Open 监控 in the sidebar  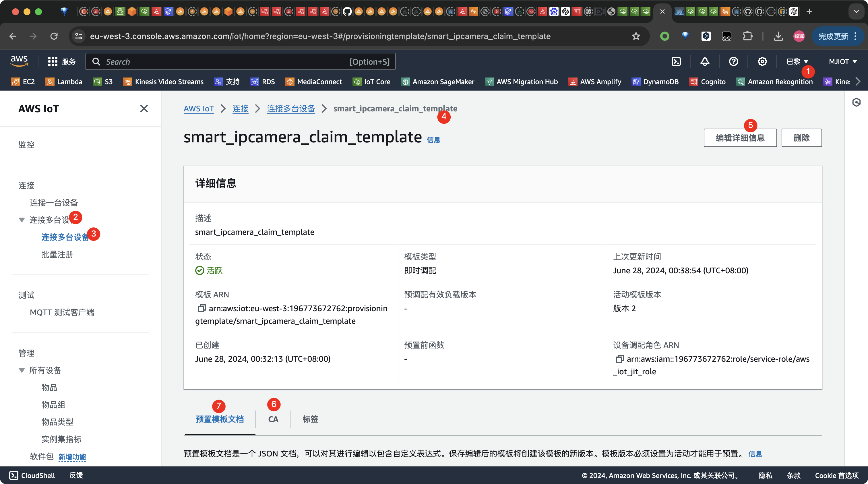click(x=26, y=144)
